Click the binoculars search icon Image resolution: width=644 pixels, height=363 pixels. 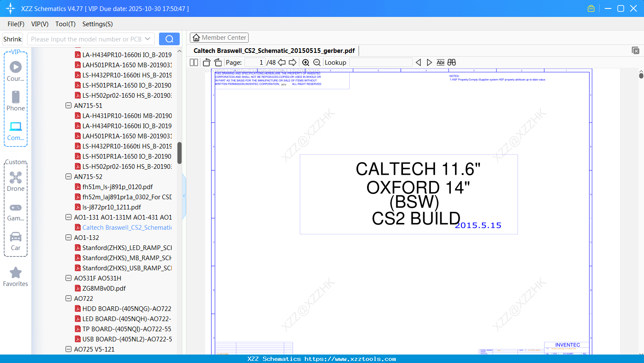click(x=452, y=63)
